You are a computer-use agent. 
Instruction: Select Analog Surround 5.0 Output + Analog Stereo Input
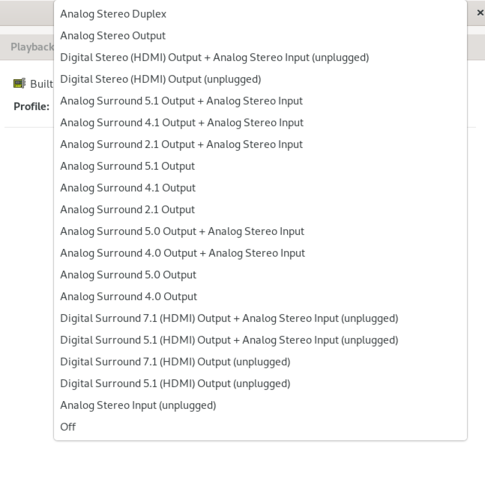[260, 231]
